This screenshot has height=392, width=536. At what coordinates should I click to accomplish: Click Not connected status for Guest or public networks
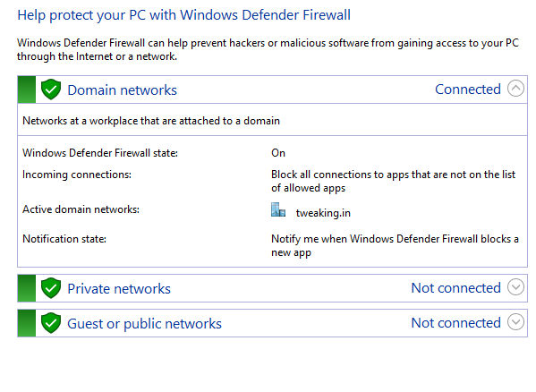455,322
